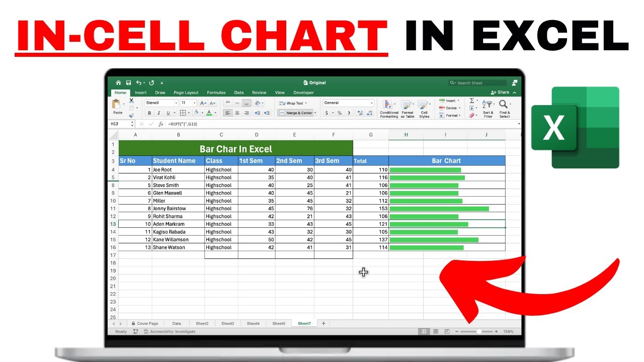Open the Formulas ribbon tab
This screenshot has width=644, height=362.
tap(216, 93)
